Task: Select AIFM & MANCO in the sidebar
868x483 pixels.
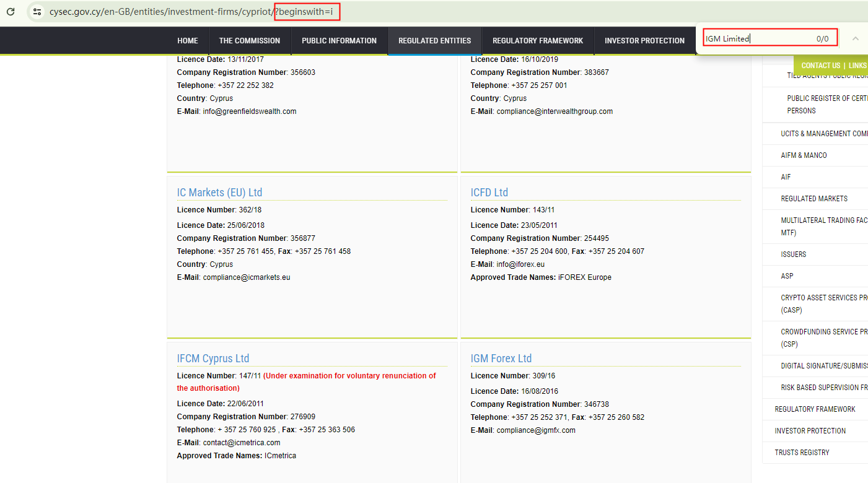Action: (804, 155)
